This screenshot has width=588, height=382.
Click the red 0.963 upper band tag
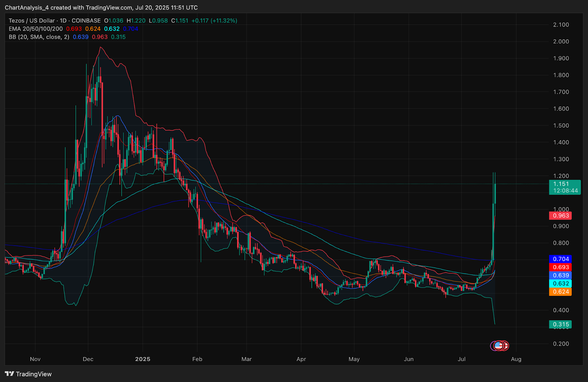click(560, 216)
